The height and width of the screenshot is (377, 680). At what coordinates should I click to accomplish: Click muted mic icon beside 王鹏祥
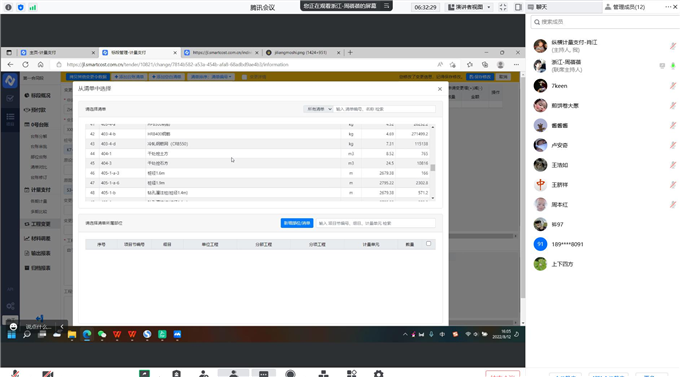coord(673,185)
